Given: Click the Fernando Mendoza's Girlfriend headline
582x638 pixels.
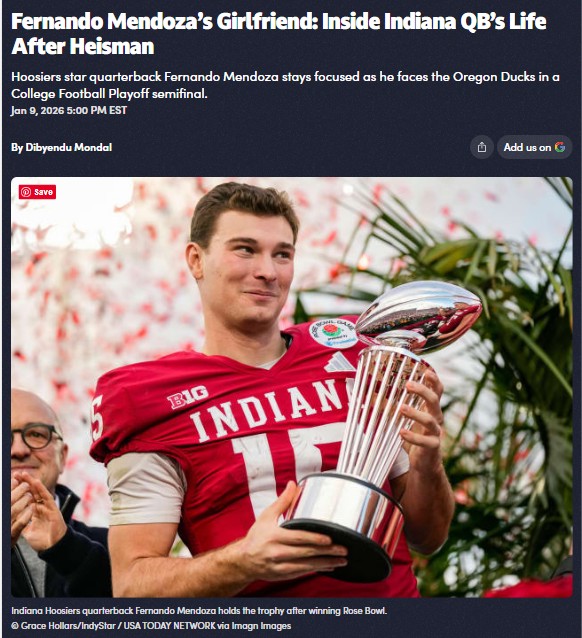Looking at the screenshot, I should pyautogui.click(x=279, y=33).
